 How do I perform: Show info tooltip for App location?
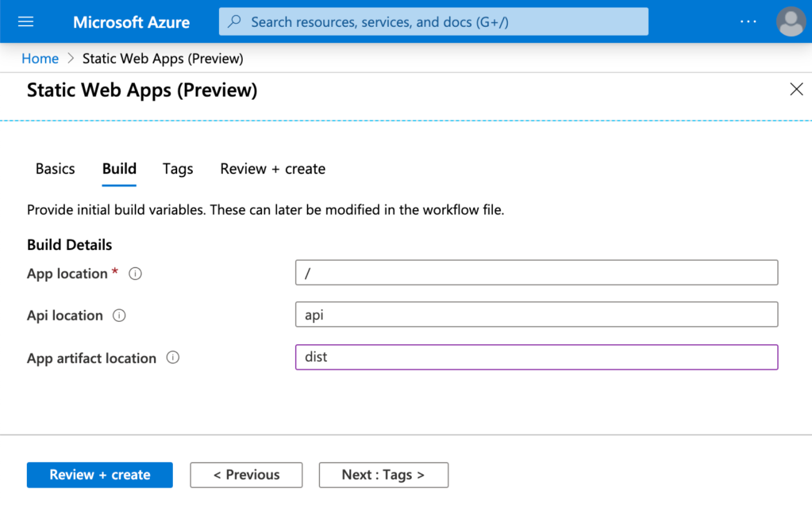coord(135,274)
